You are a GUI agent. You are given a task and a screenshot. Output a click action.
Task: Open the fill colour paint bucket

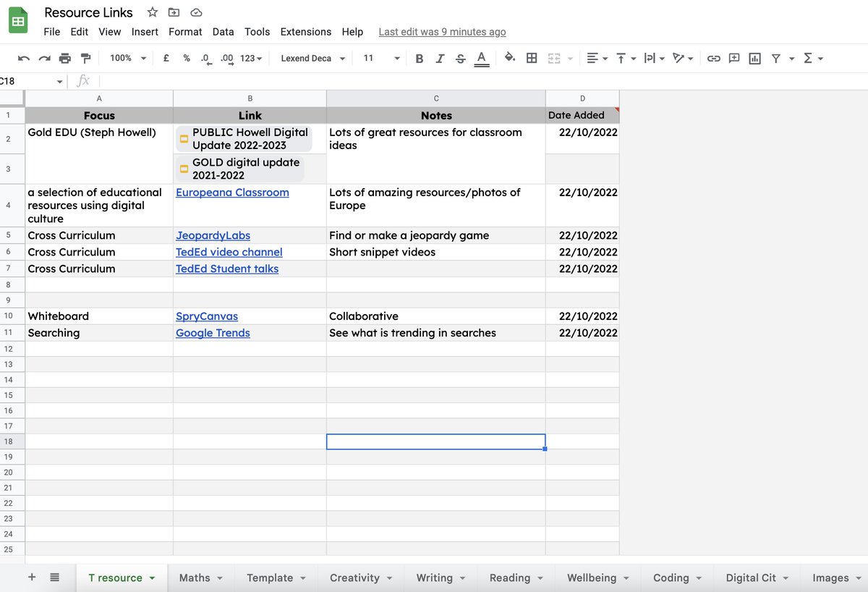(510, 58)
